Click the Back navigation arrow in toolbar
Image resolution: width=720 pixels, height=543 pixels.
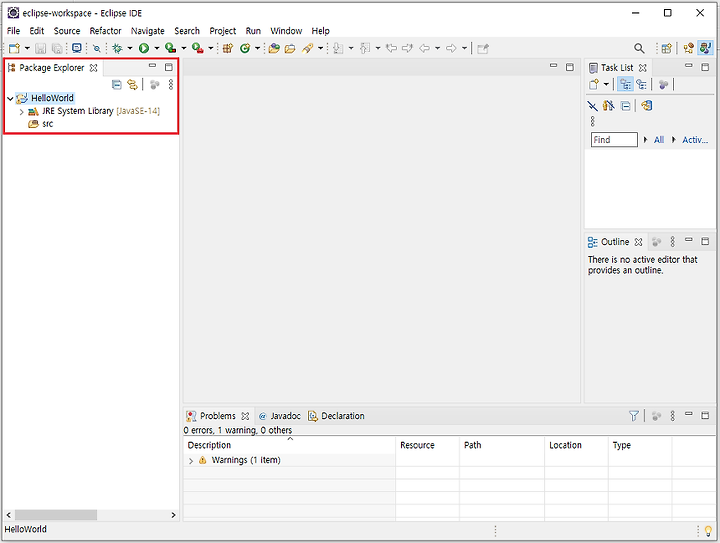425,48
